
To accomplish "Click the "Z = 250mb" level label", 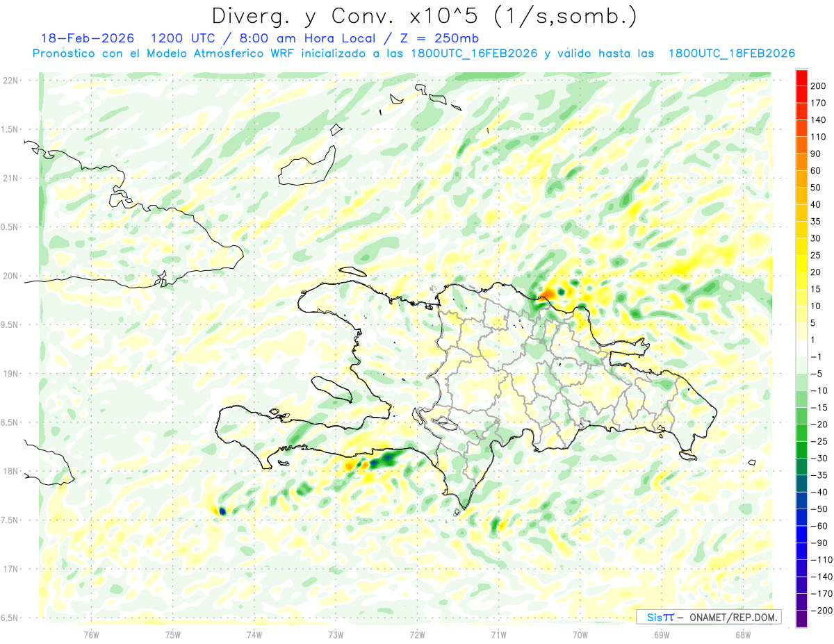I will pyautogui.click(x=441, y=38).
